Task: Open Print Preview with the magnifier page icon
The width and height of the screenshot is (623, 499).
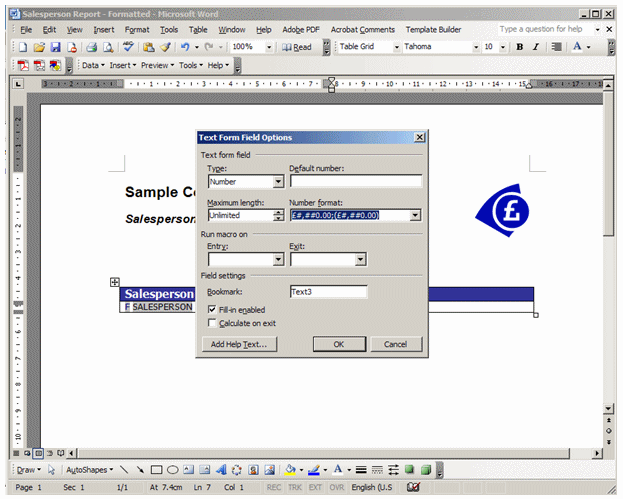Action: (108, 47)
